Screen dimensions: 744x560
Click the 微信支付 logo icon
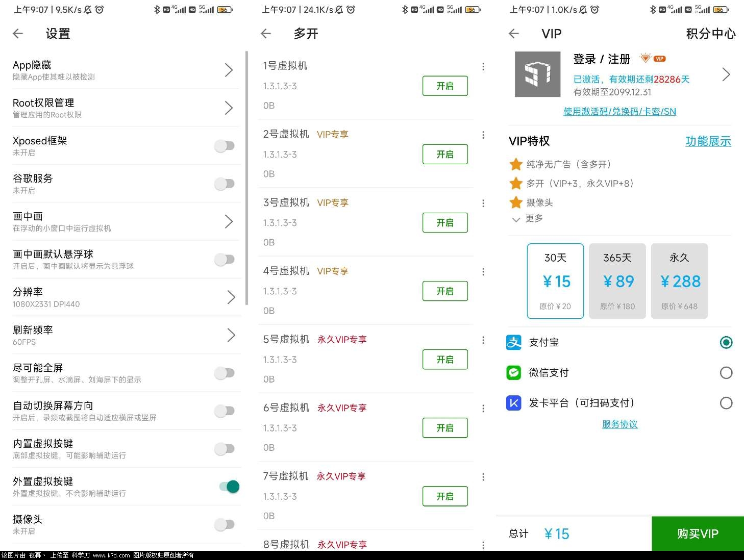pyautogui.click(x=514, y=372)
